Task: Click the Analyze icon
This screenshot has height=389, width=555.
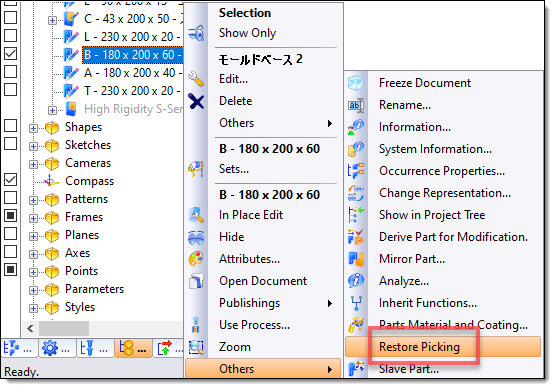Action: pyautogui.click(x=356, y=281)
